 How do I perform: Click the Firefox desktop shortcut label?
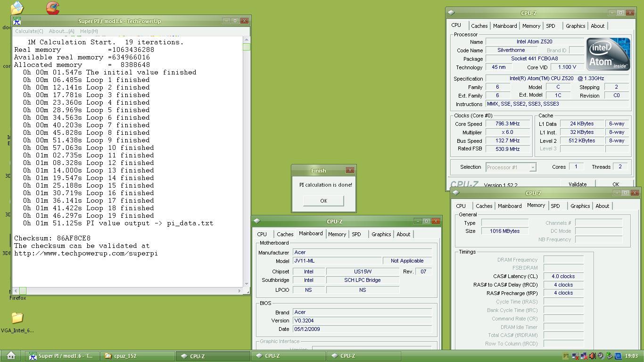click(x=18, y=298)
